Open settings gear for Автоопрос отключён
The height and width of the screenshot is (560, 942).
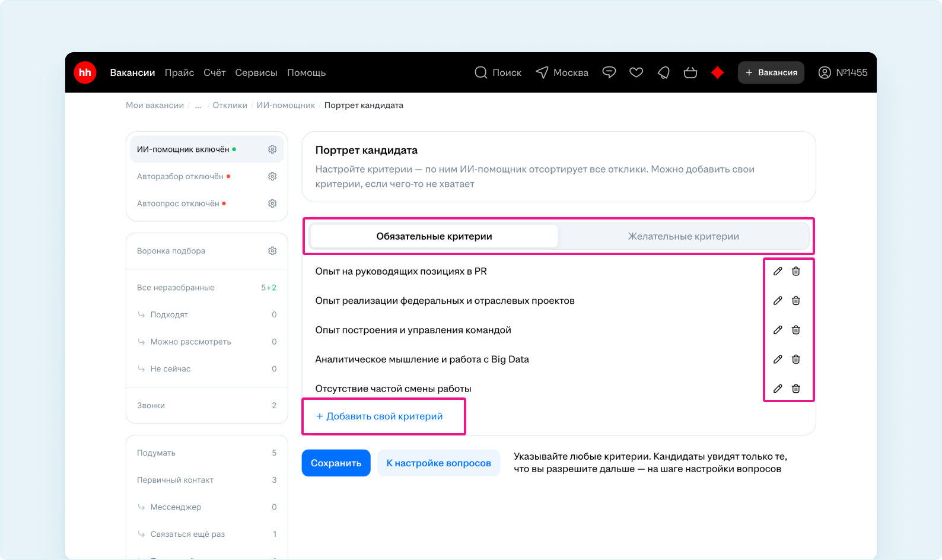(272, 203)
